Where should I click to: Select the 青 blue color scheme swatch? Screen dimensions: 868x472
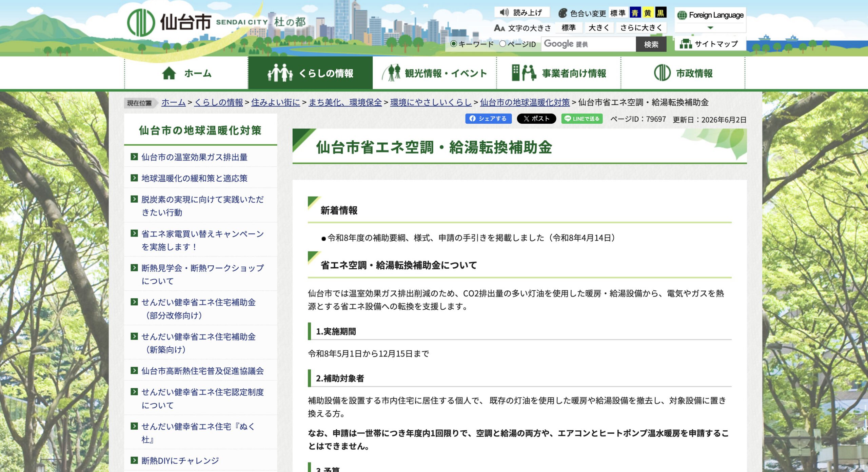[635, 13]
